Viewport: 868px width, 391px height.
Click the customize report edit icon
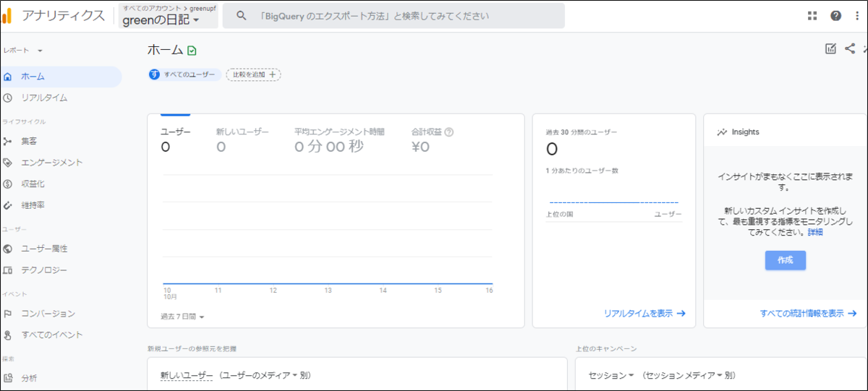pos(831,49)
